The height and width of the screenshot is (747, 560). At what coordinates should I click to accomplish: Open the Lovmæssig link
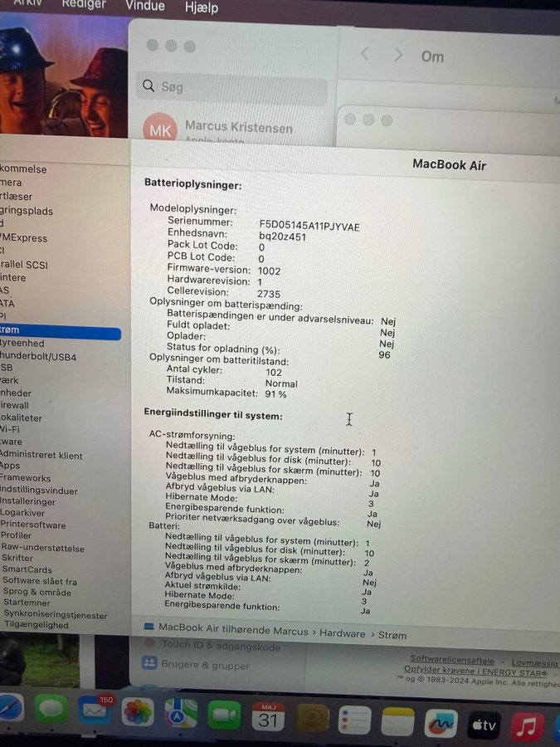click(535, 662)
